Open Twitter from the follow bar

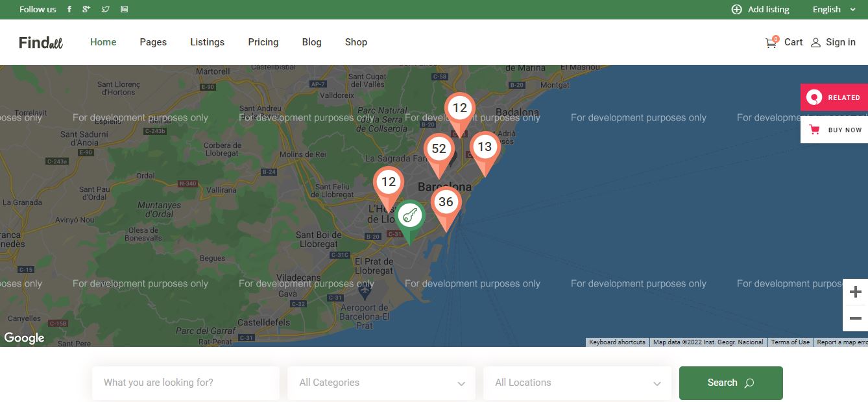[x=105, y=9]
